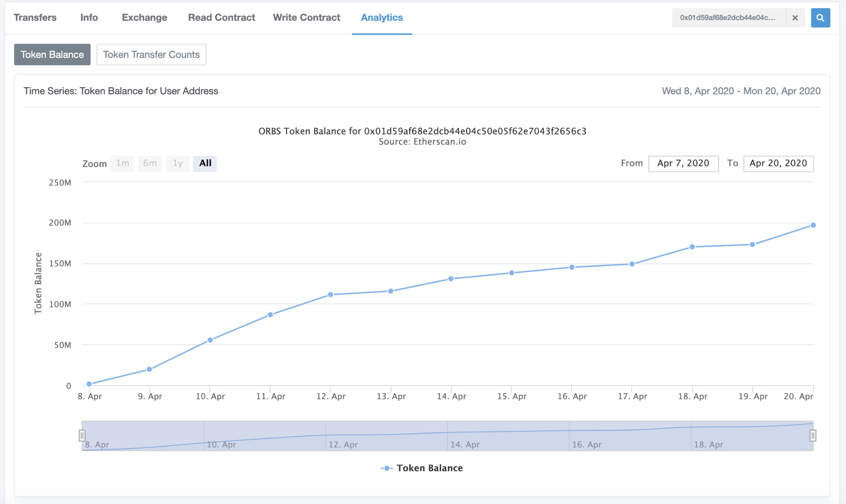Clear the address filter with X icon

(x=795, y=18)
